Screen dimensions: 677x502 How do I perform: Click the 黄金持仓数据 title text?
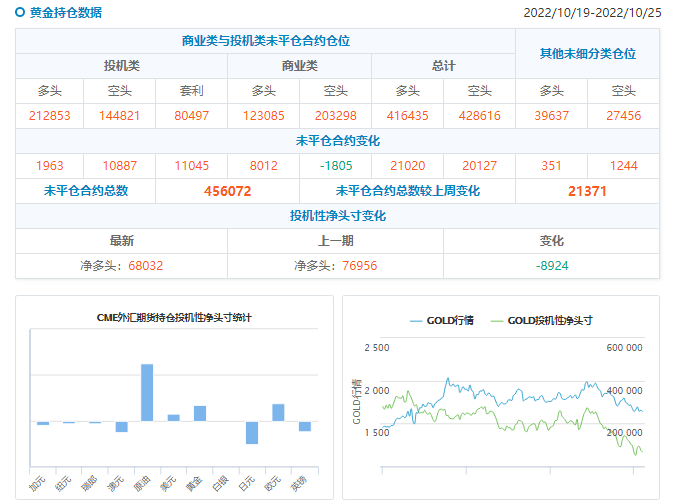pos(66,13)
